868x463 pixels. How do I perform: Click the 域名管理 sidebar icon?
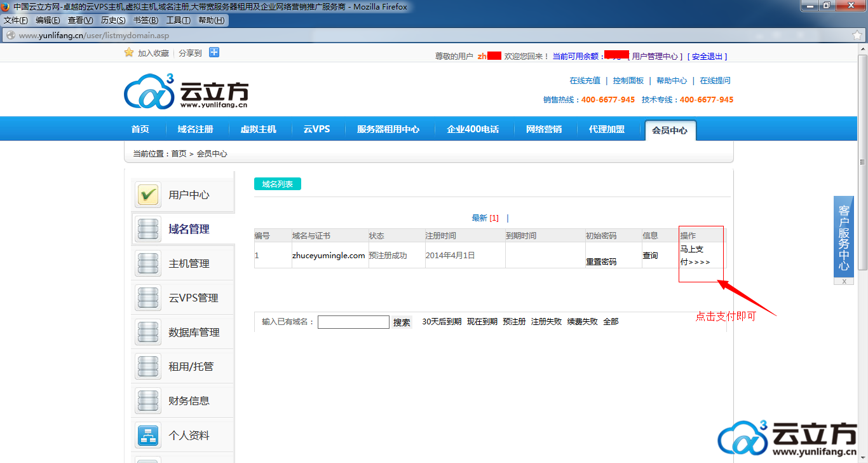(x=148, y=229)
